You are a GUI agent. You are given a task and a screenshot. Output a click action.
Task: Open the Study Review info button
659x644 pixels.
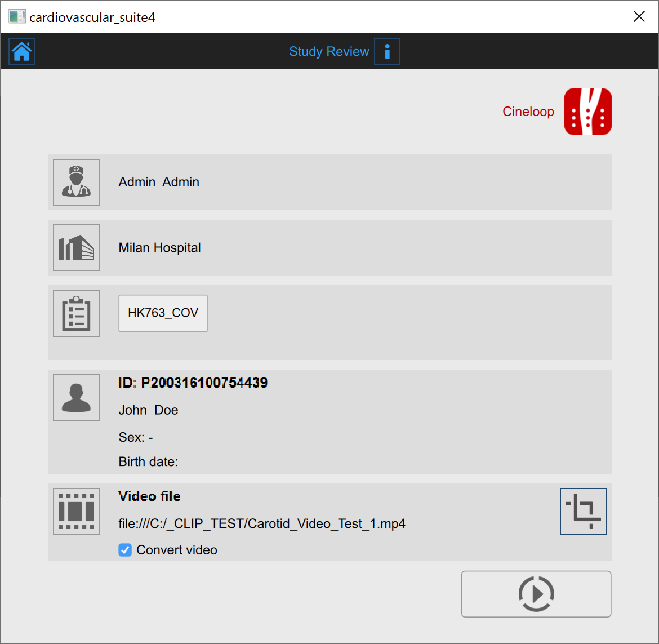tap(387, 52)
